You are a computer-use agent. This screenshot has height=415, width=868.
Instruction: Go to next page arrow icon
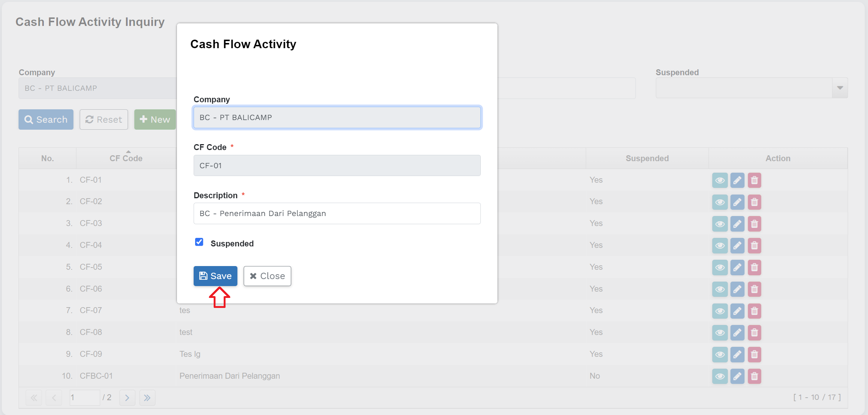click(x=127, y=398)
